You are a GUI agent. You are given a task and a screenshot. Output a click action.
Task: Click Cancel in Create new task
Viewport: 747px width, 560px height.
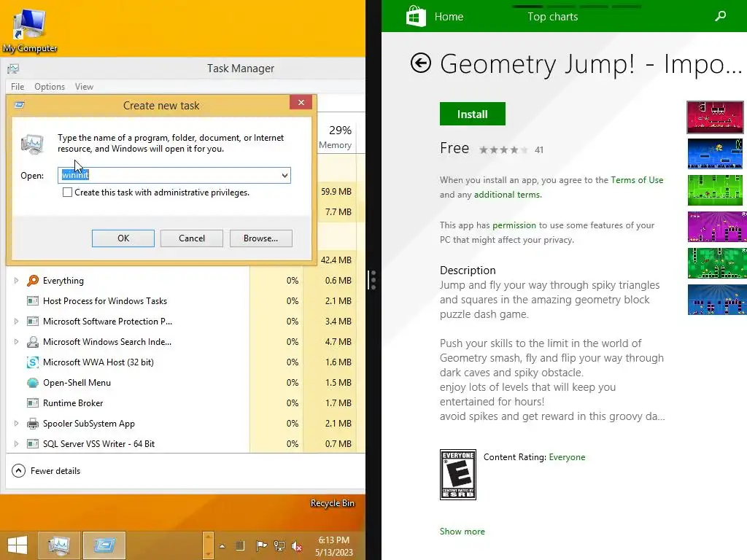click(x=192, y=238)
